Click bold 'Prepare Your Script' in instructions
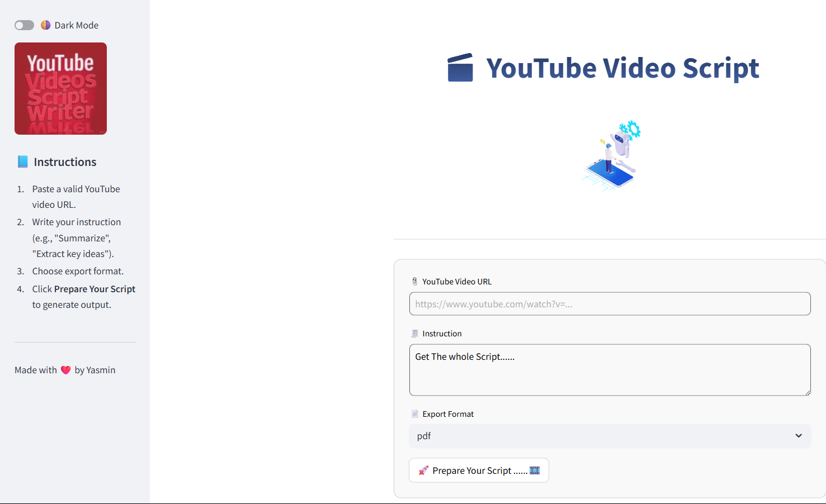826x504 pixels. [95, 289]
